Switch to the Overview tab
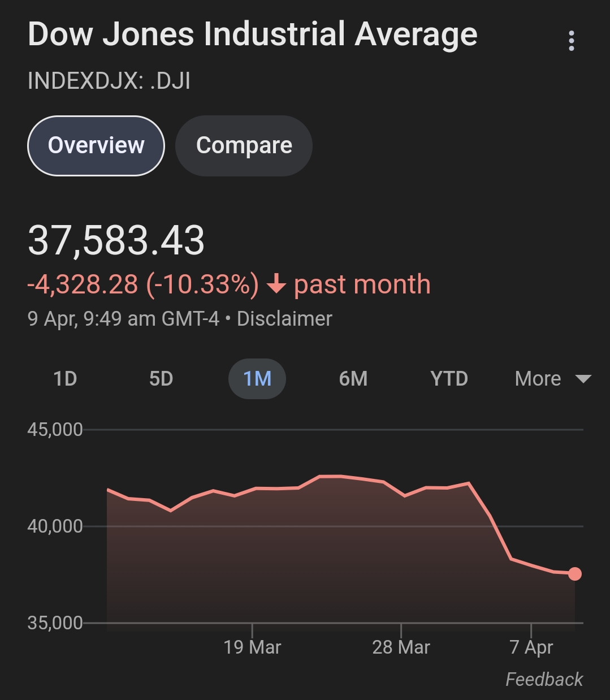The height and width of the screenshot is (700, 610). click(96, 146)
